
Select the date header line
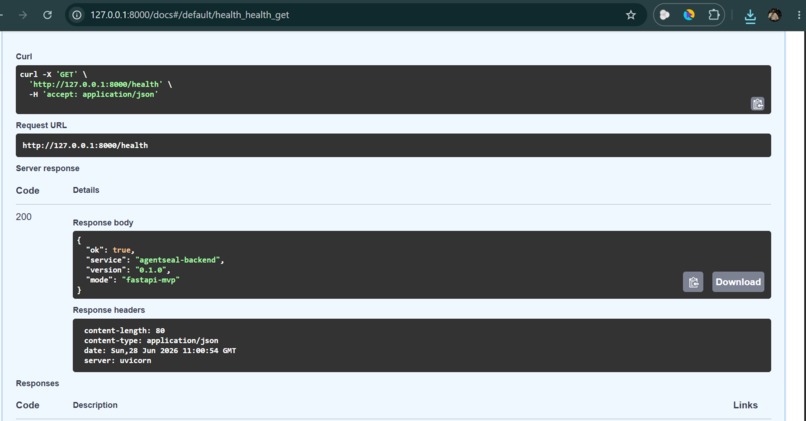pos(160,351)
